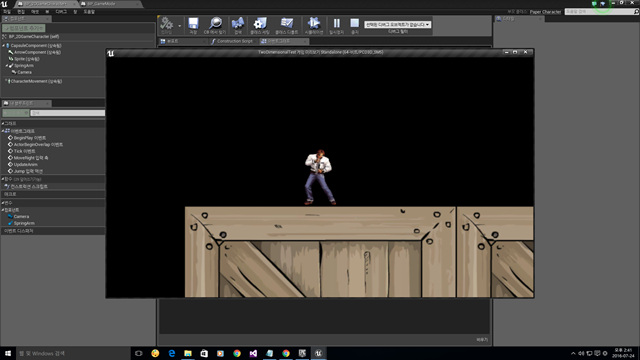Image resolution: width=640 pixels, height=360 pixels.
Task: Select the UpdateAnim custom event entry
Action: click(x=25, y=164)
